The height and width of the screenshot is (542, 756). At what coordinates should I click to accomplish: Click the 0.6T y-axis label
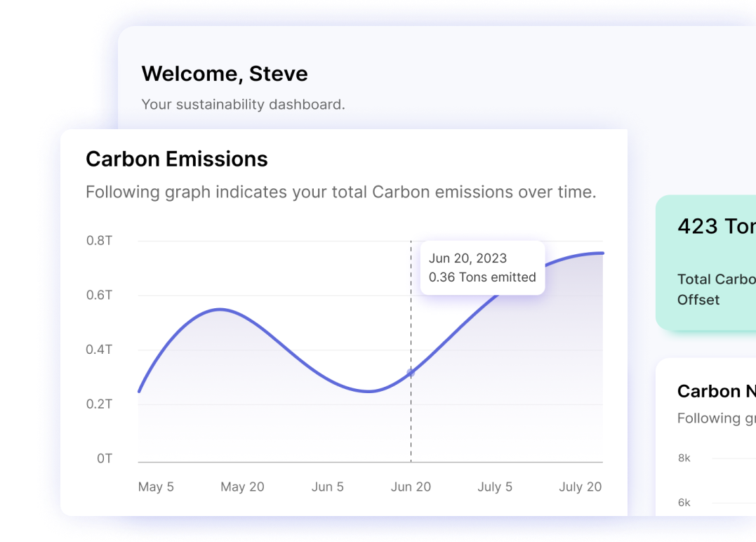(100, 295)
